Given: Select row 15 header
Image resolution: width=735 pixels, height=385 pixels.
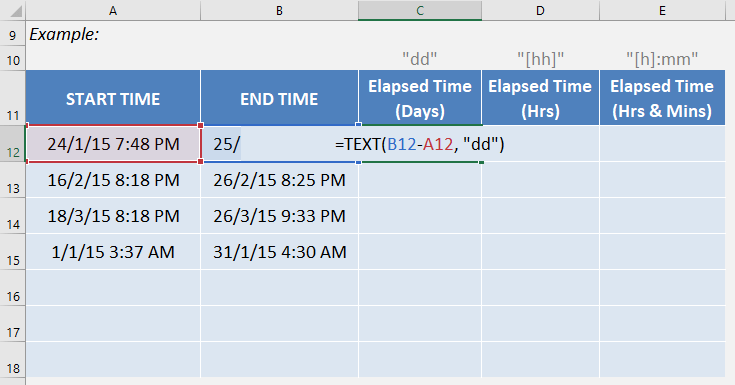Looking at the screenshot, I should click(13, 252).
